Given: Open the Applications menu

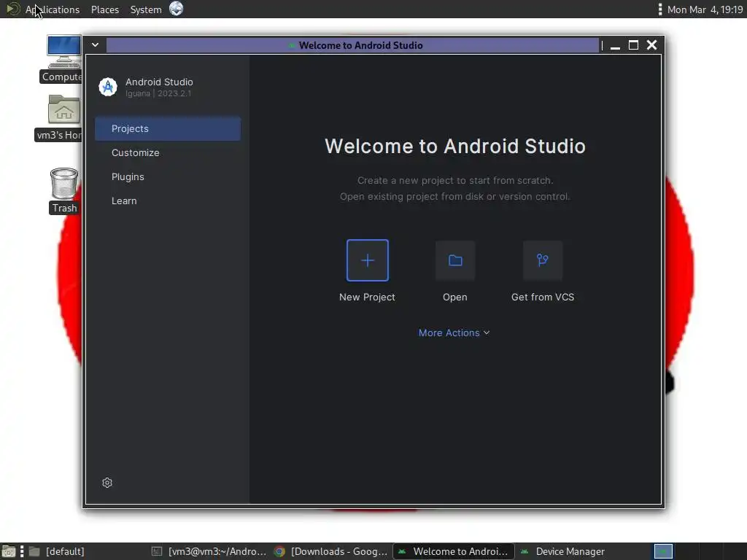Looking at the screenshot, I should click(x=53, y=9).
